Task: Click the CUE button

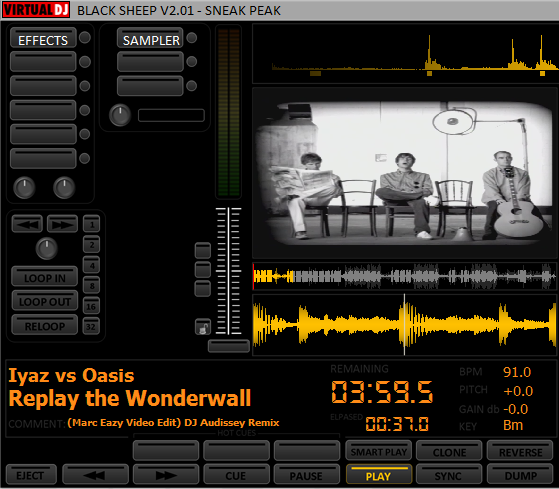Action: [x=236, y=474]
